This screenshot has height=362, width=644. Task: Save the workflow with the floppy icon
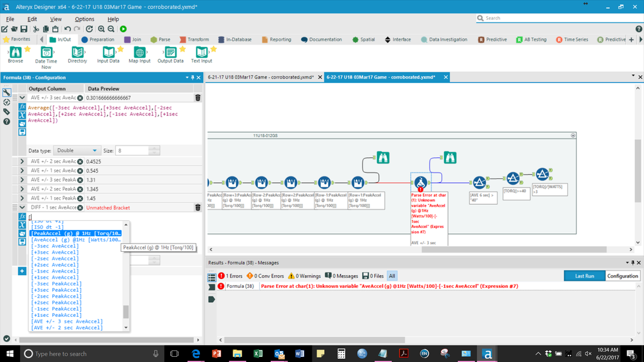coord(24,29)
